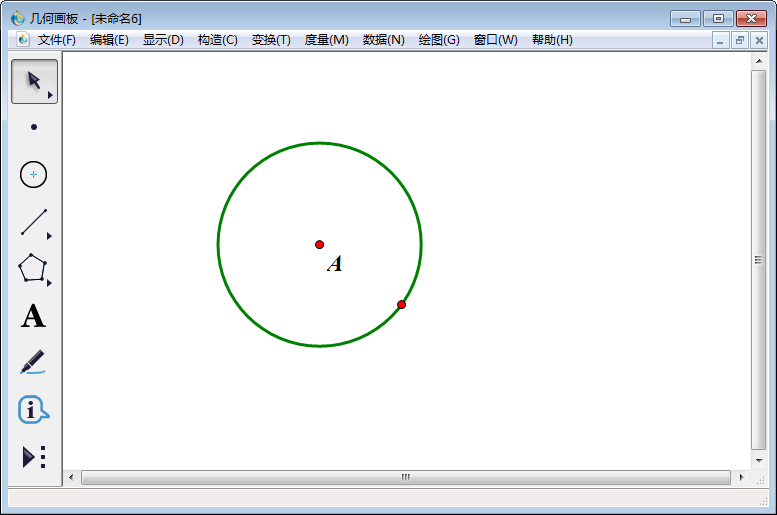This screenshot has height=515, width=777.
Task: Select the Information tool
Action: pos(33,410)
